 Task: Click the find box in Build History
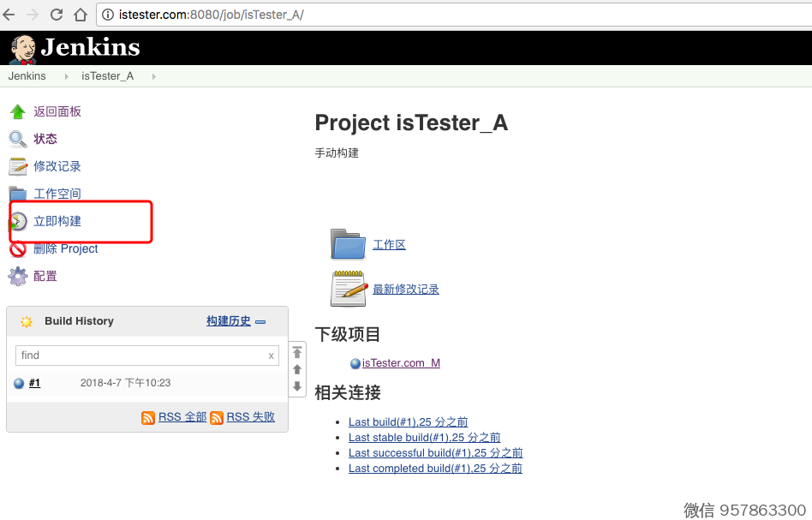point(141,356)
